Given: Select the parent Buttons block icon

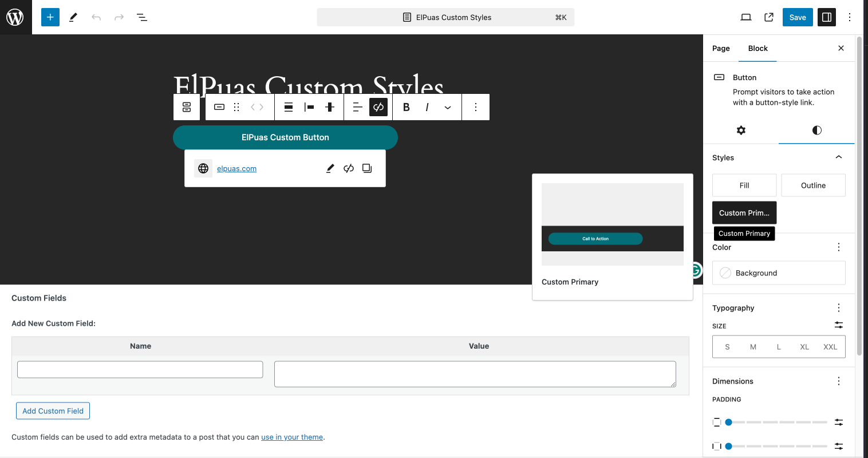Looking at the screenshot, I should (x=187, y=107).
